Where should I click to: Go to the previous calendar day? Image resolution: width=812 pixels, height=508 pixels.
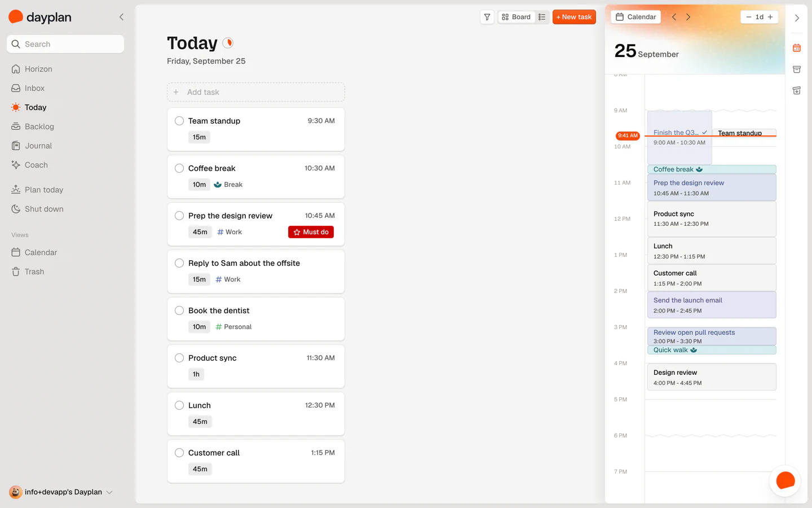coord(674,17)
